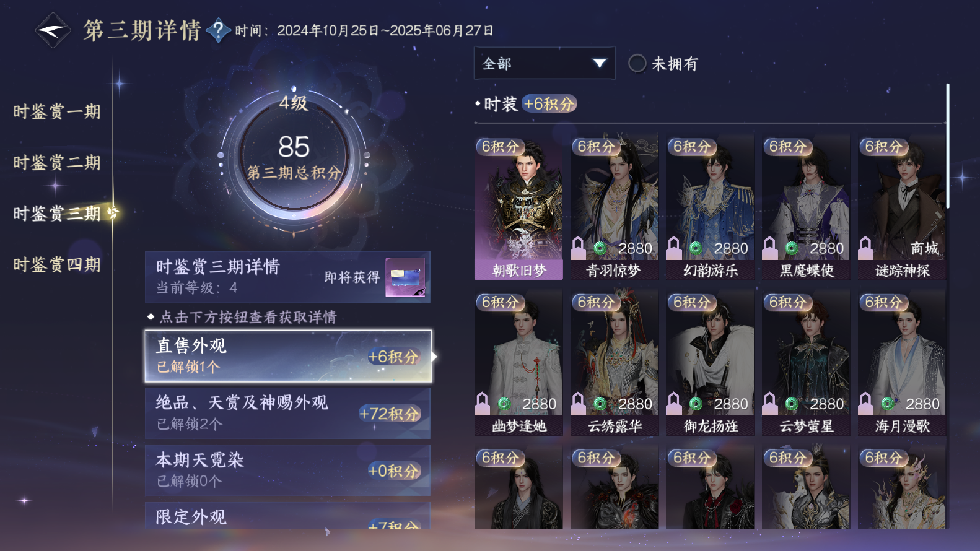Click the level 4 points progress ring
The width and height of the screenshot is (980, 551).
[294, 155]
